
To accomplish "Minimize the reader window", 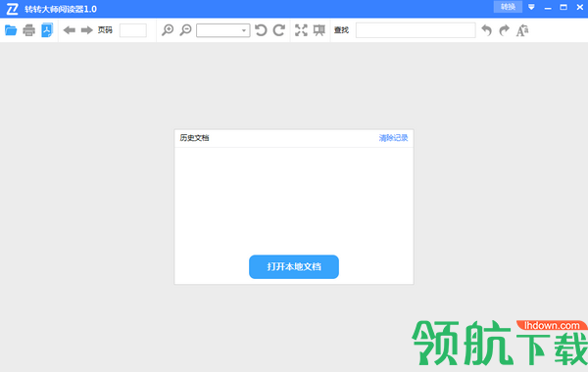I will pyautogui.click(x=548, y=8).
